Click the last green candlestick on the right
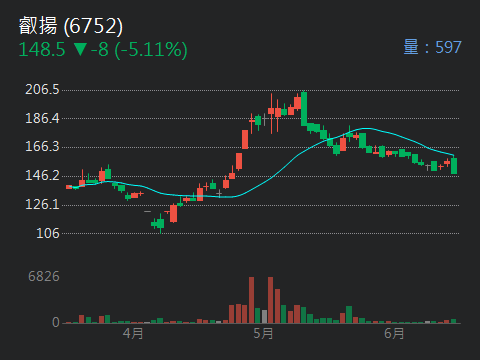 [x=454, y=165]
